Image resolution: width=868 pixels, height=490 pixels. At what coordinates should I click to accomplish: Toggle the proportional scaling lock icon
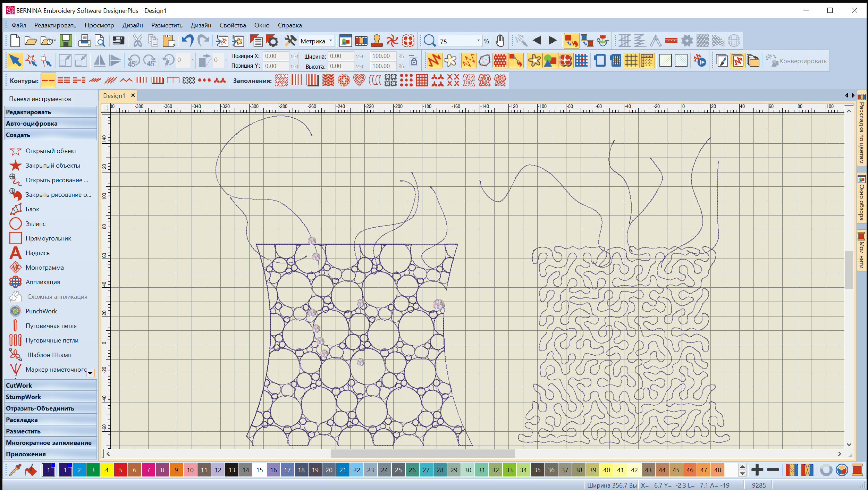pos(413,61)
